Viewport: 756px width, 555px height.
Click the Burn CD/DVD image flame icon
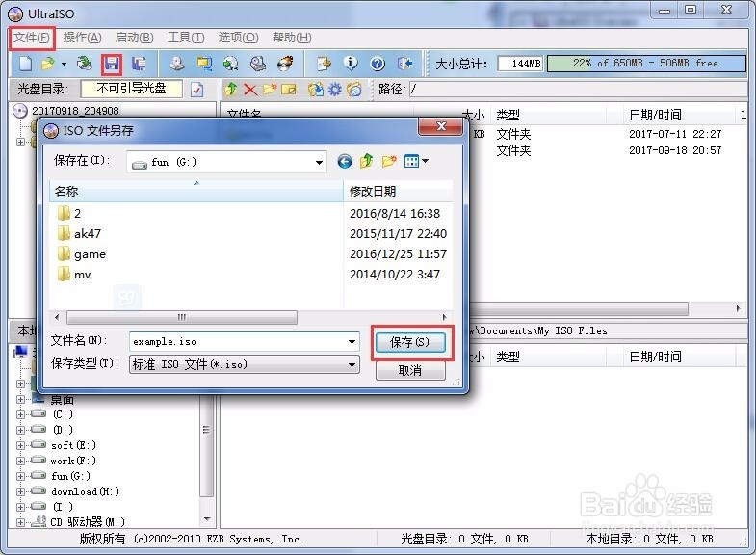click(x=285, y=64)
